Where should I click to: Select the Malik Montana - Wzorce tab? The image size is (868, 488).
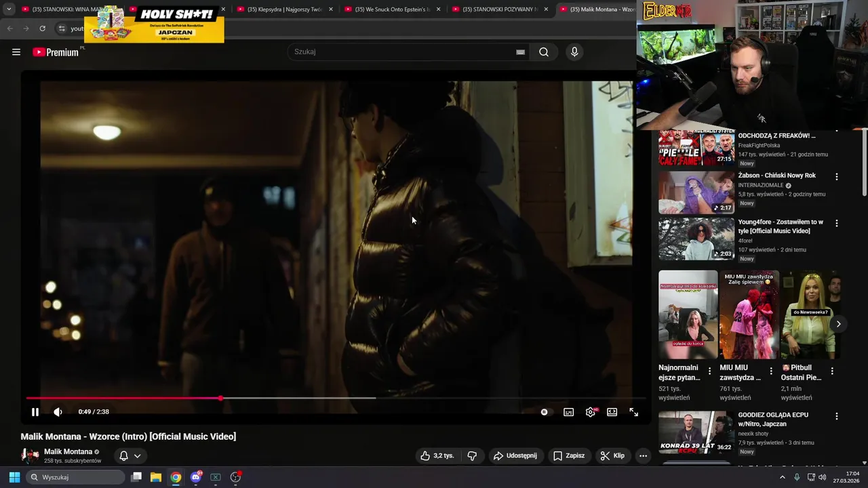click(597, 9)
